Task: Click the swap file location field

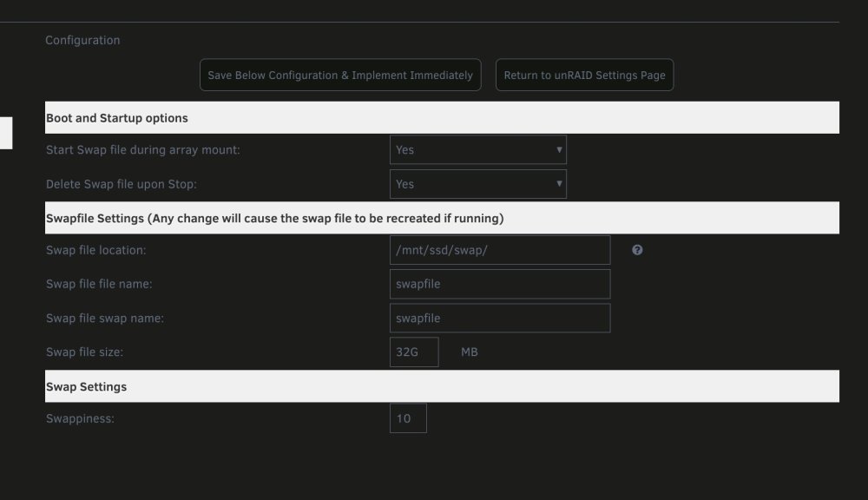Action: coord(500,250)
